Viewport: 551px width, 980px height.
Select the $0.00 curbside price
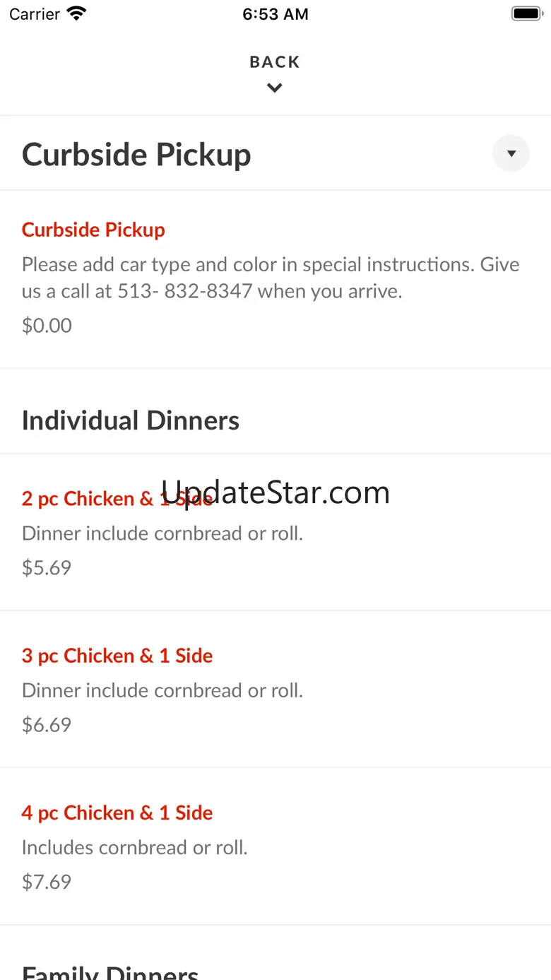(x=47, y=326)
